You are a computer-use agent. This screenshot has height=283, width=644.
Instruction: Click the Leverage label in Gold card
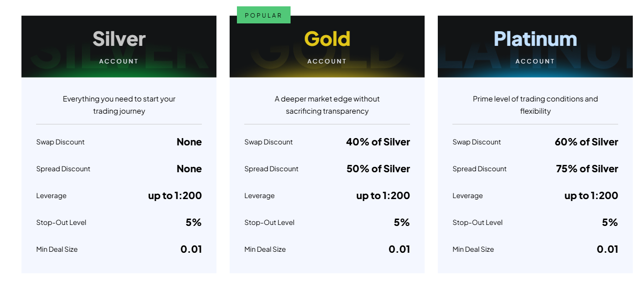[259, 196]
